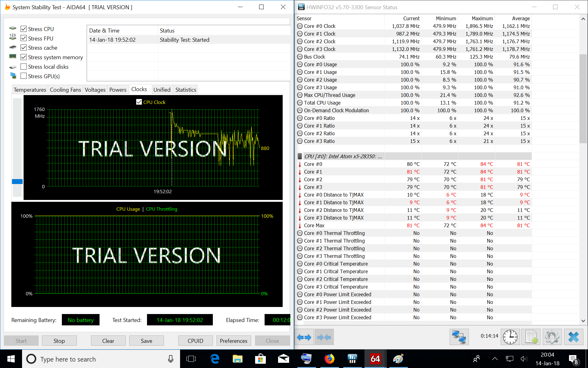Open Paint app from taskbar

tap(398, 359)
